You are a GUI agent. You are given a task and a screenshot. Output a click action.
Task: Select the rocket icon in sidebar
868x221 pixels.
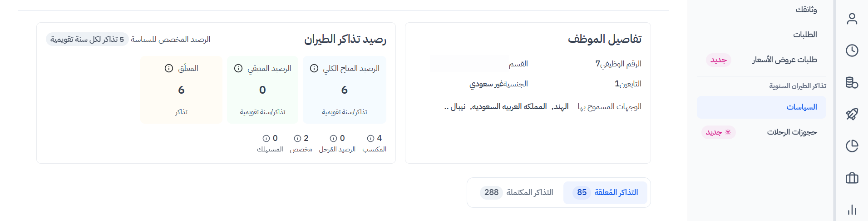(x=852, y=114)
